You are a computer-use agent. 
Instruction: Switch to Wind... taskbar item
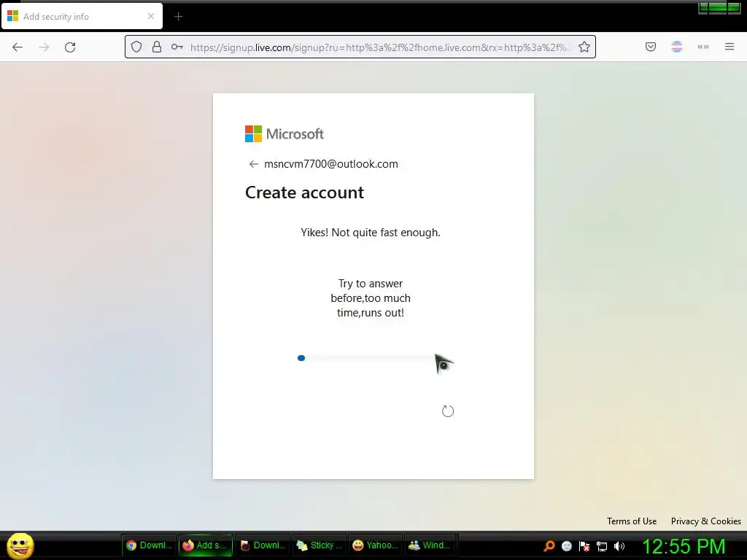tap(430, 545)
